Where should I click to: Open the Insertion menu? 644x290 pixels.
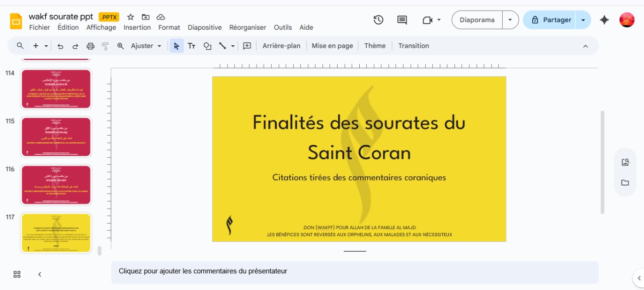pos(137,28)
